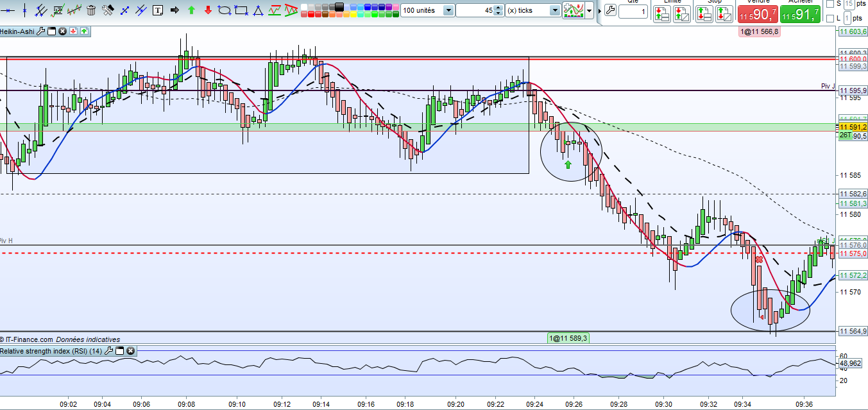Image resolution: width=868 pixels, height=410 pixels.
Task: Click the IT-Finance.com link
Action: 30,339
